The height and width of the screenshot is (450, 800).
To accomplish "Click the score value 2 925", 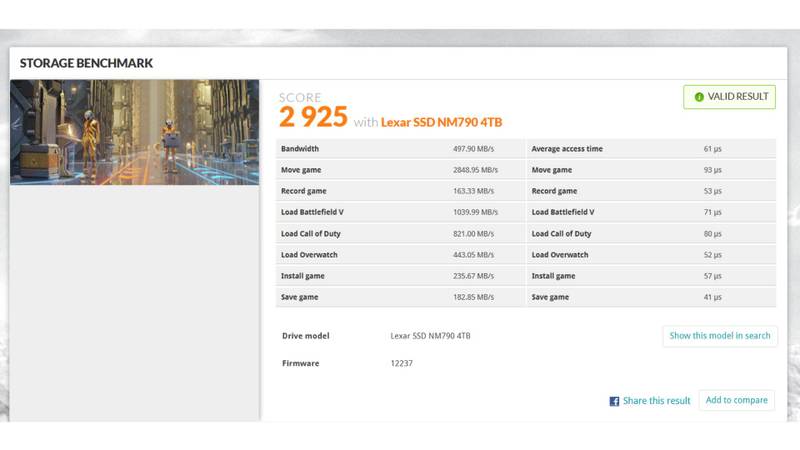I will (313, 117).
